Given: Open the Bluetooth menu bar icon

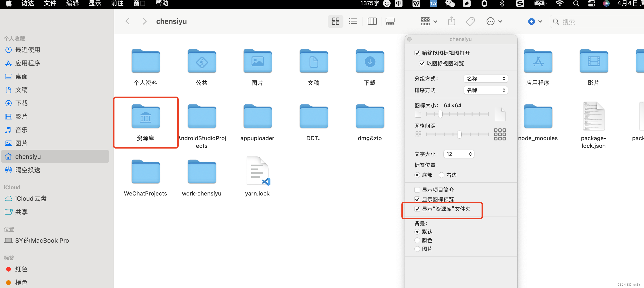Looking at the screenshot, I should (x=502, y=4).
